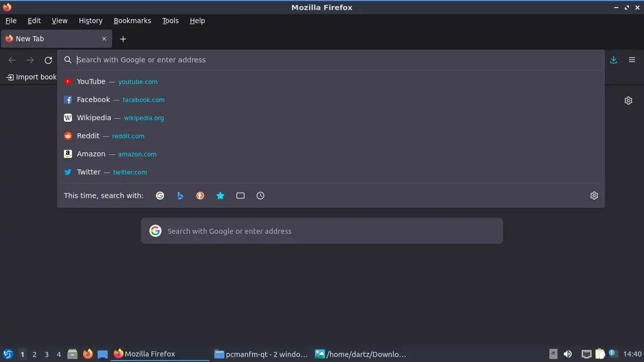Screen dimensions: 644x362
Task: Select Mozilla Firefox taskbar entry
Action: (x=160, y=354)
